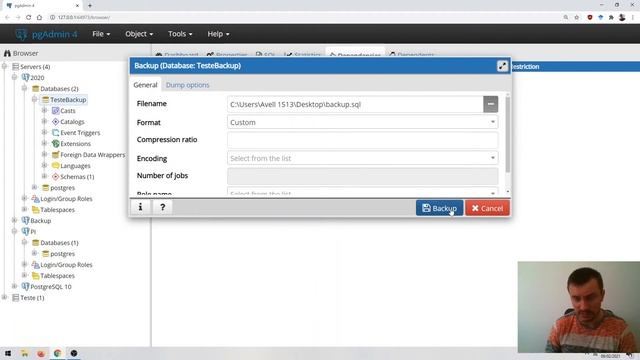Click the TesteBackup database icon
640x360 pixels.
45,100
